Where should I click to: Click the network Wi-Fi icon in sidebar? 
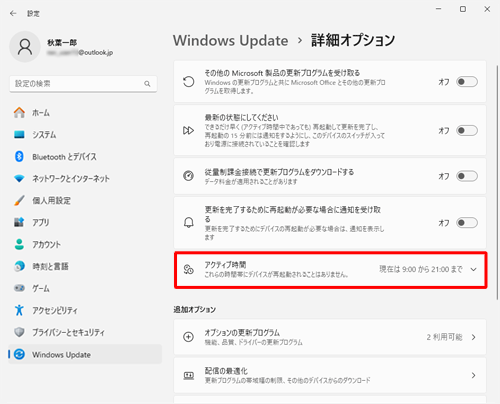(x=19, y=178)
